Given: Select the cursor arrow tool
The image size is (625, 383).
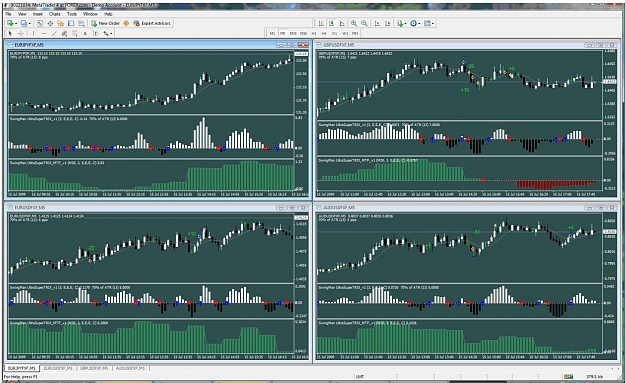Looking at the screenshot, I should (10, 33).
